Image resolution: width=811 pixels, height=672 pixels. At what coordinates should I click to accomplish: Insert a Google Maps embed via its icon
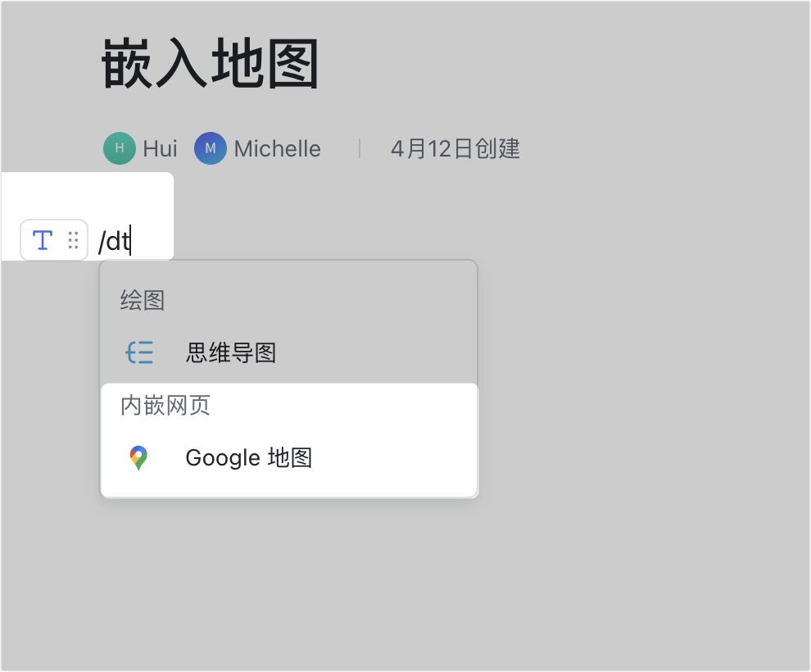coord(139,457)
